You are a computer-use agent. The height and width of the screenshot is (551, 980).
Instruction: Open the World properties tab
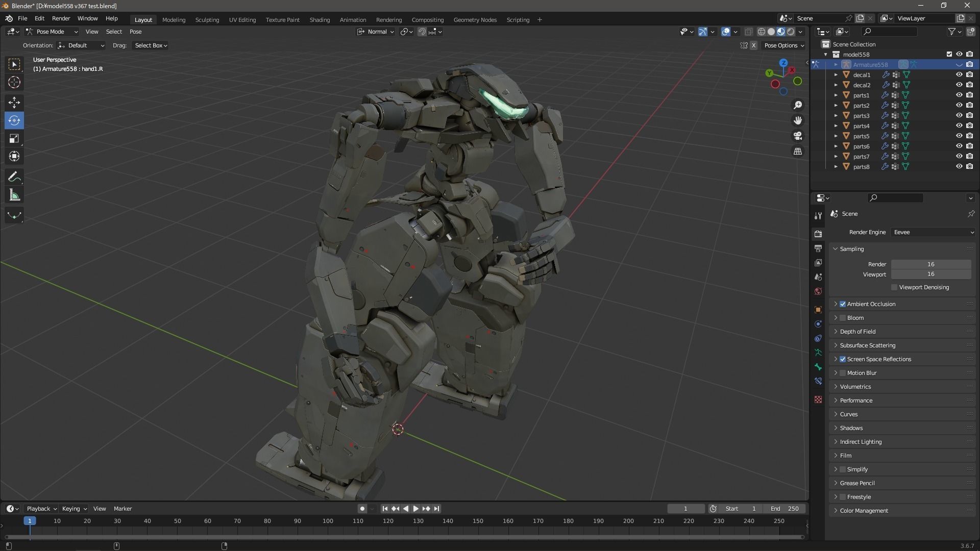818,291
